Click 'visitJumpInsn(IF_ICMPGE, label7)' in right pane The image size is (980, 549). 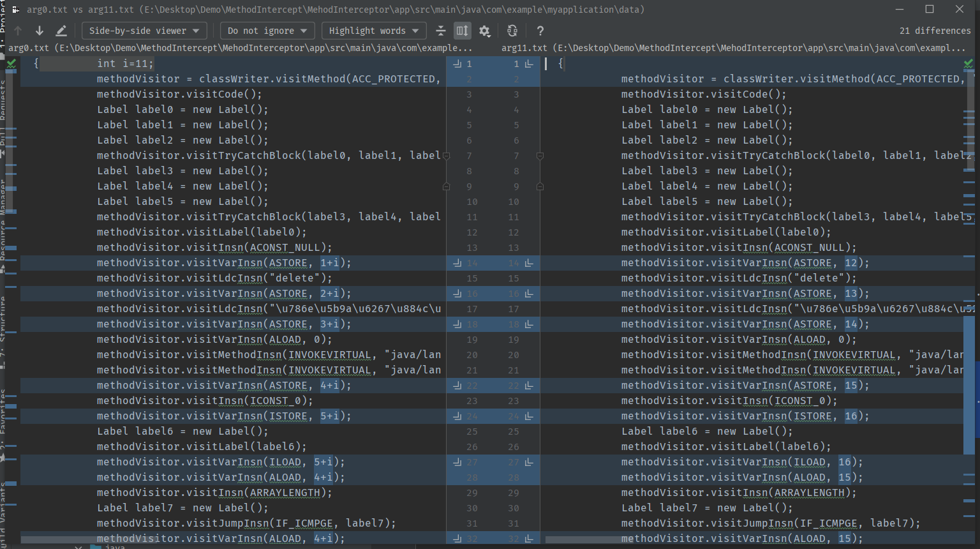771,523
